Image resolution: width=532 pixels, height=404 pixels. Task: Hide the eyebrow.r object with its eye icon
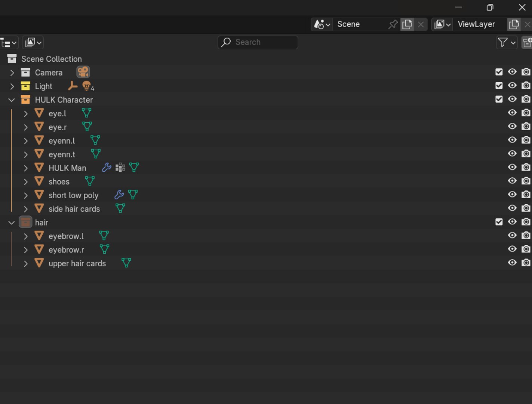512,249
